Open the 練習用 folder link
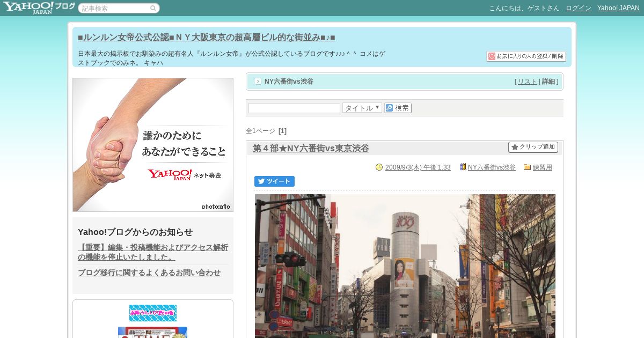 click(x=543, y=167)
